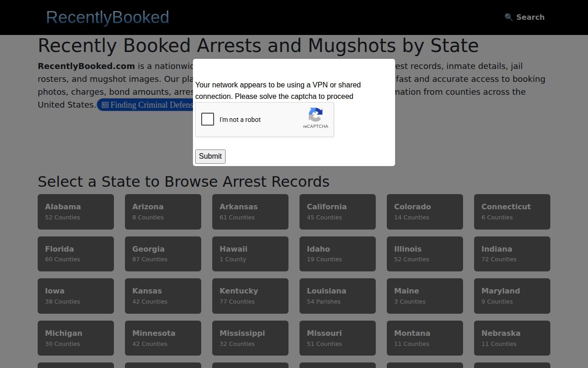This screenshot has height=368, width=588.
Task: Select the Maine state card
Action: tap(425, 296)
